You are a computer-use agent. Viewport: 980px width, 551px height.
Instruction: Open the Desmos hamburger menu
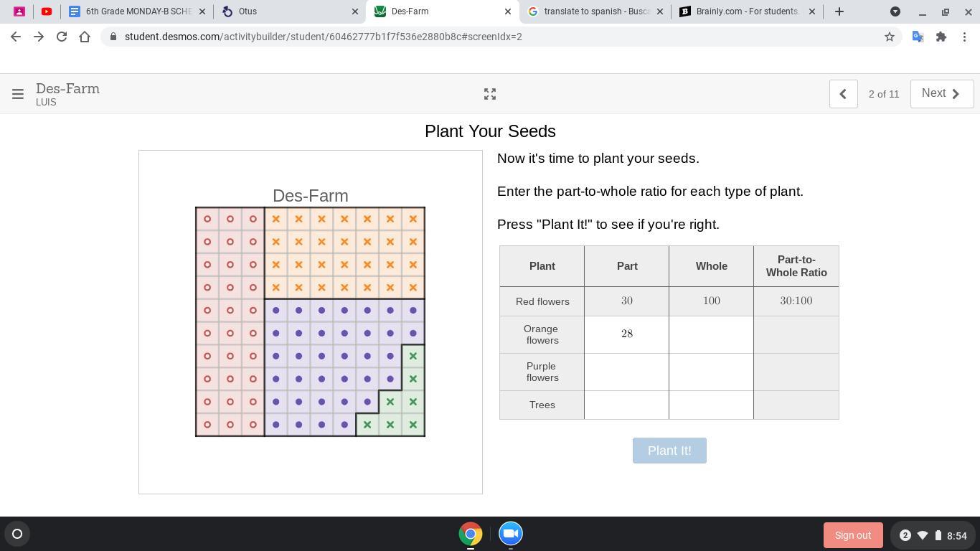pos(18,94)
